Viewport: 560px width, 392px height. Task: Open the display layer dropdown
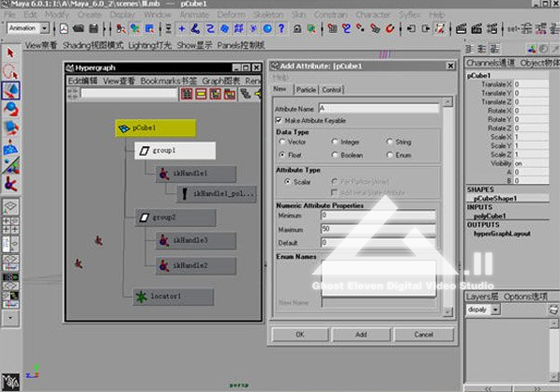pyautogui.click(x=495, y=309)
